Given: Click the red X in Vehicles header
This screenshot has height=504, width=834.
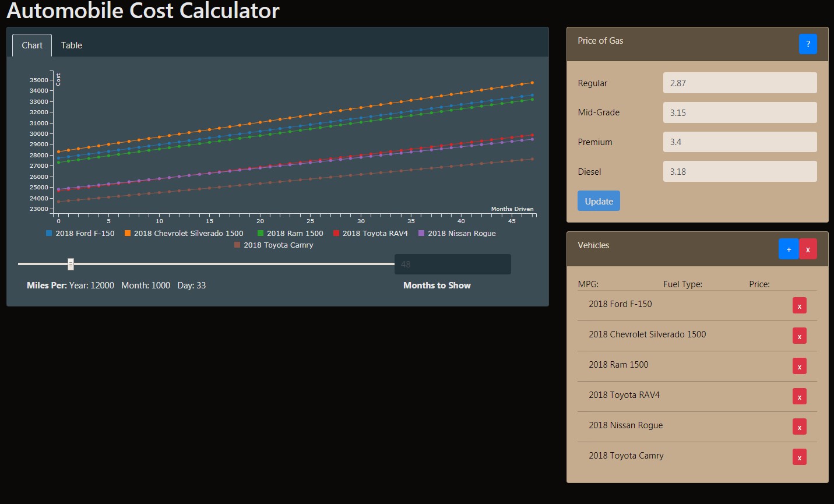Looking at the screenshot, I should (808, 249).
